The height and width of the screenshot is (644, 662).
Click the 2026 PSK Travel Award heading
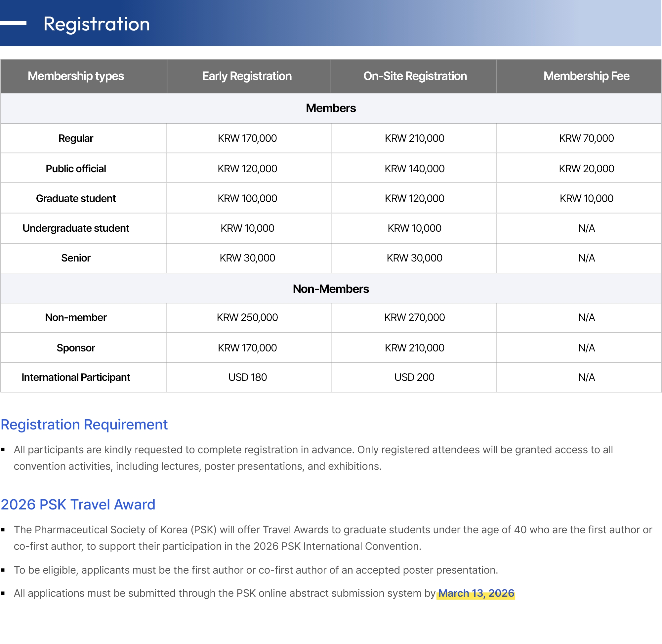click(78, 504)
